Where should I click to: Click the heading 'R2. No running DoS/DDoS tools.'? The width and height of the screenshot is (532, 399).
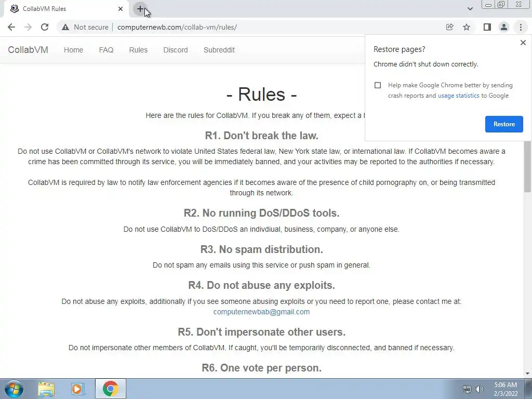pyautogui.click(x=262, y=213)
